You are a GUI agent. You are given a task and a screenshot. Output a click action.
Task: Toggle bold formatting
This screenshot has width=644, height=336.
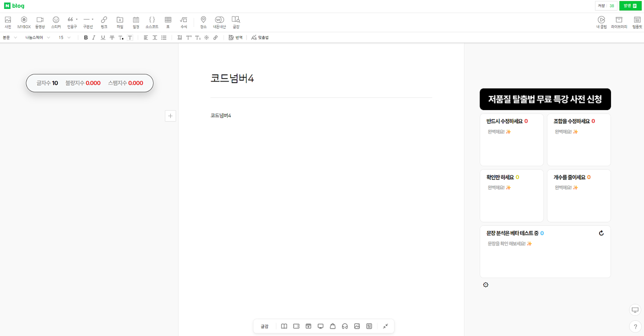click(85, 37)
